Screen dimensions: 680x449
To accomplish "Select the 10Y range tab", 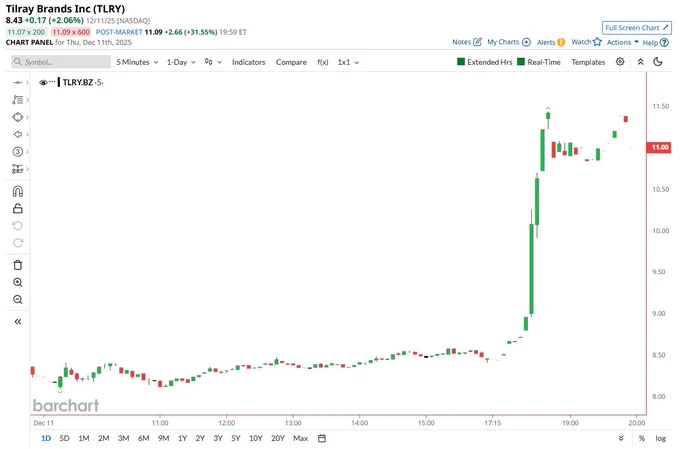I will coord(255,438).
